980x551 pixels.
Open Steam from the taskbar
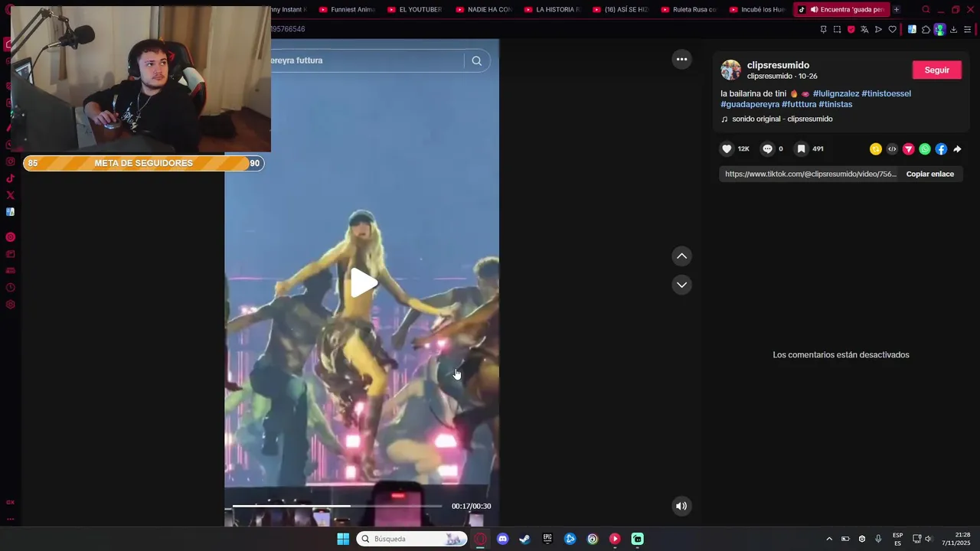pyautogui.click(x=524, y=539)
